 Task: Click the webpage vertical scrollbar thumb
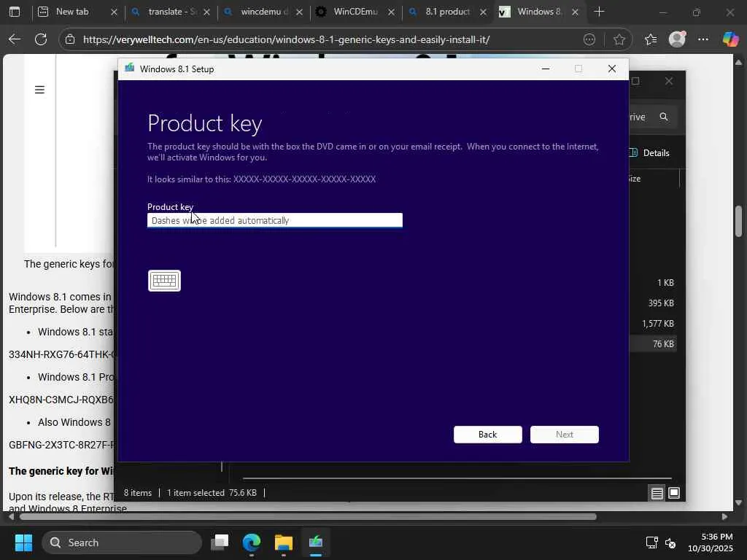click(x=738, y=221)
